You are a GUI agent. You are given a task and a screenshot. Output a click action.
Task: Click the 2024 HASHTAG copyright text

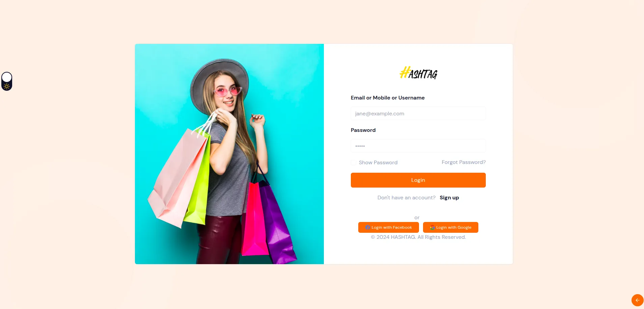[x=418, y=237]
